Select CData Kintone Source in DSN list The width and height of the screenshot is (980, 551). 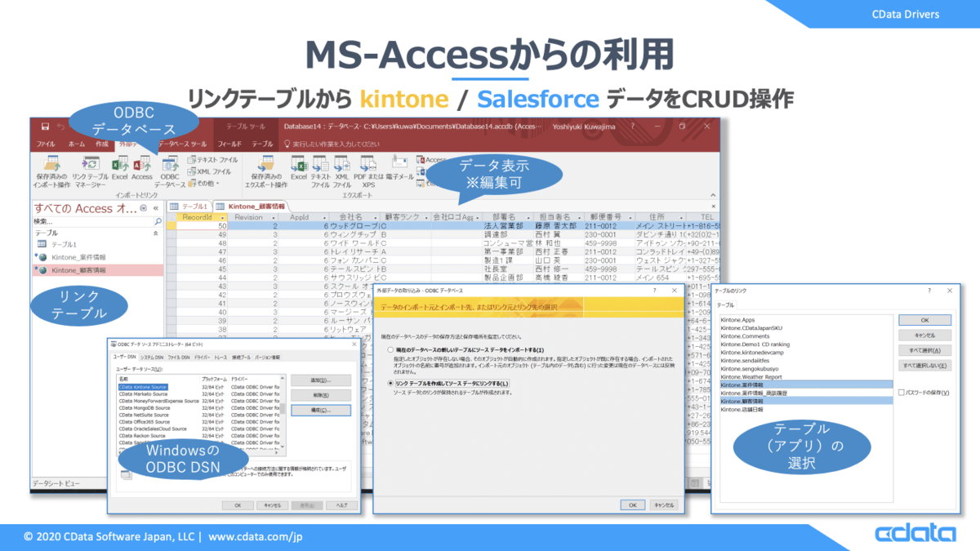click(x=143, y=387)
